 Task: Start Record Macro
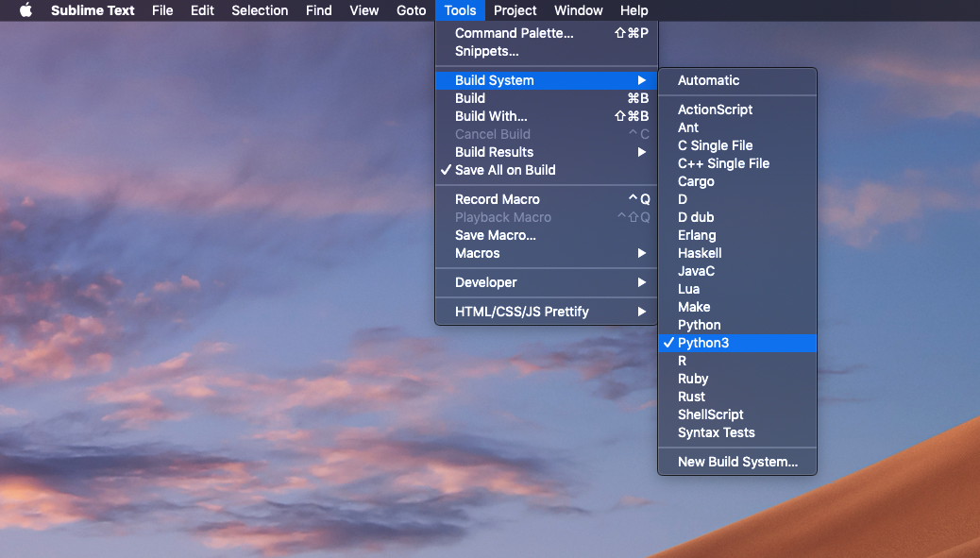click(498, 199)
